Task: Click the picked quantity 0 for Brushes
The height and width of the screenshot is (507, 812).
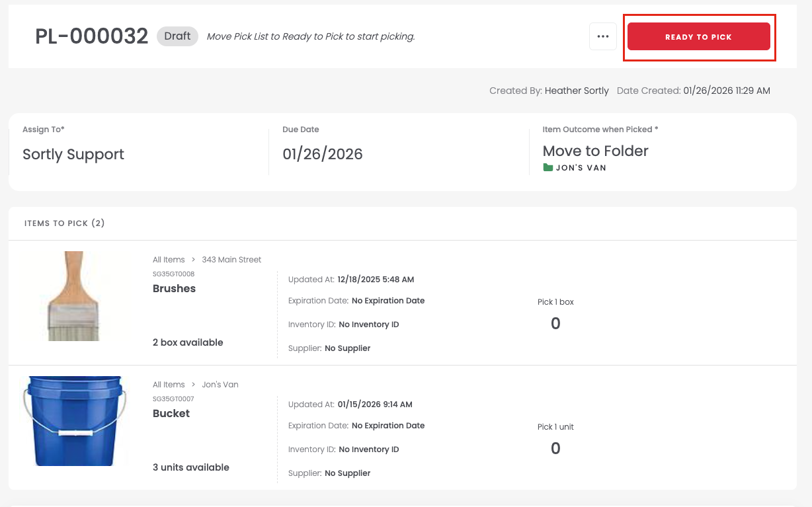Action: [555, 323]
